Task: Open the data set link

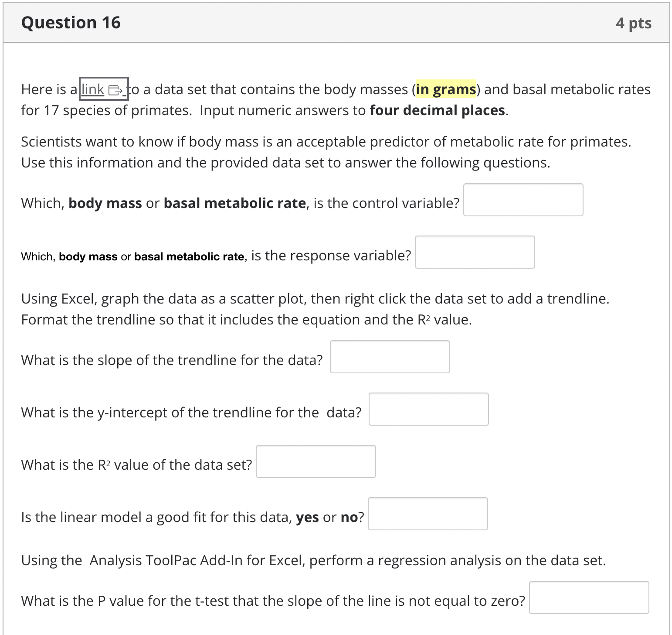Action: click(93, 89)
